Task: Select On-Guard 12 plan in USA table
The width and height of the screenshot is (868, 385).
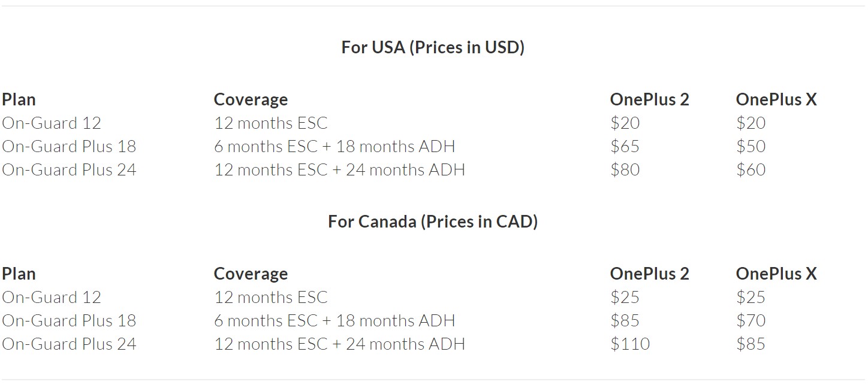Action: (x=52, y=123)
